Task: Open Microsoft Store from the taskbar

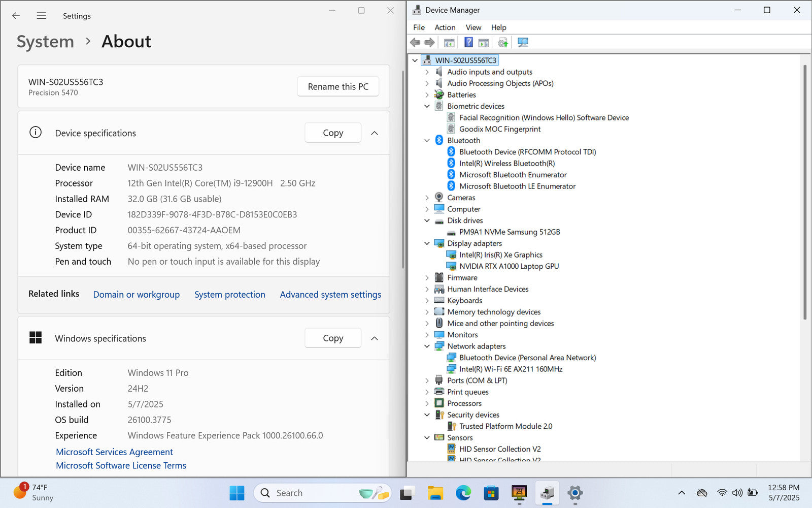Action: coord(491,493)
